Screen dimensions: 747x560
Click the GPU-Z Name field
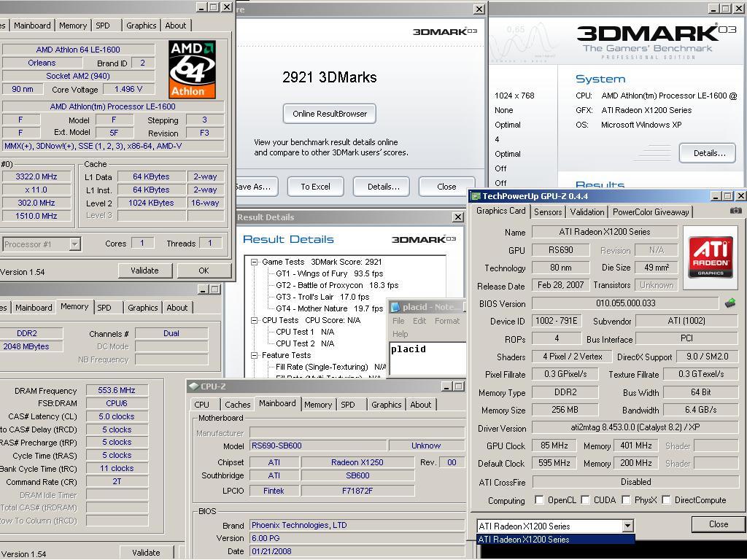click(x=604, y=232)
